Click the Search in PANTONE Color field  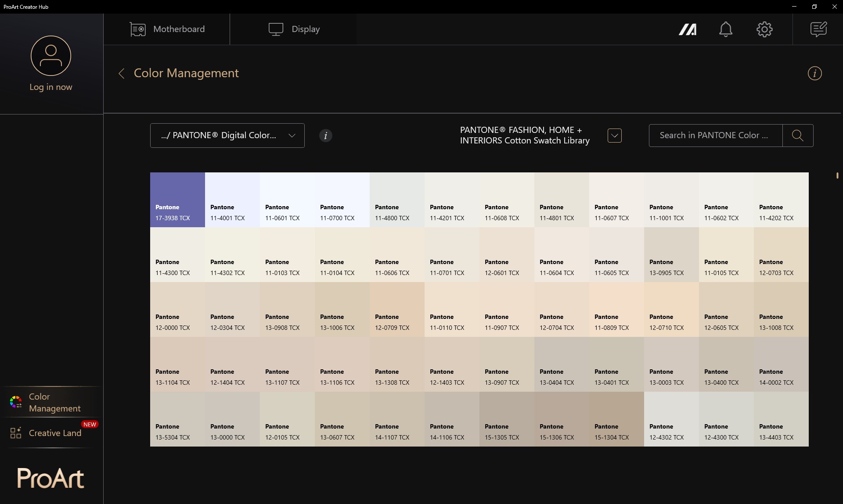tap(715, 136)
